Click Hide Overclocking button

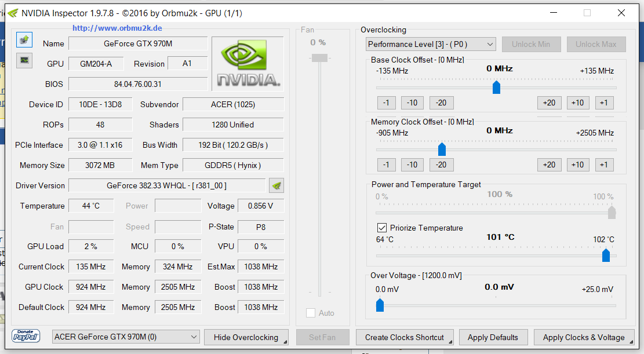pos(246,337)
